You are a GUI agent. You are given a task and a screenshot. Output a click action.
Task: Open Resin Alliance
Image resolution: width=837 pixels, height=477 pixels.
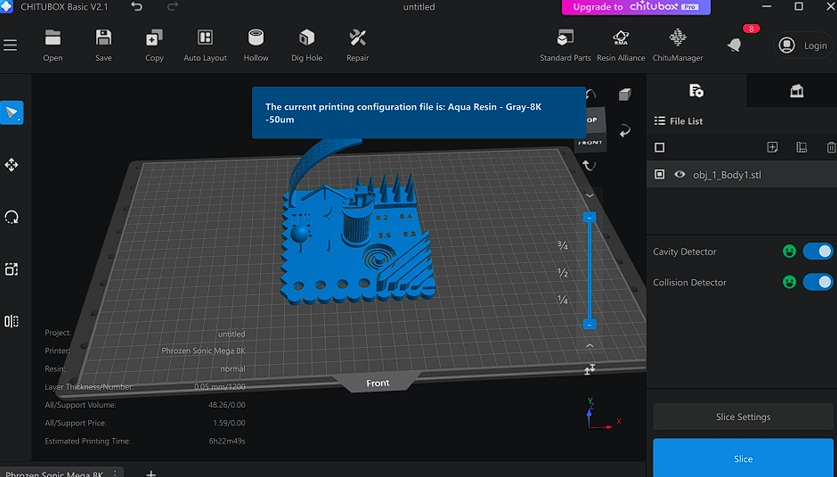(620, 45)
